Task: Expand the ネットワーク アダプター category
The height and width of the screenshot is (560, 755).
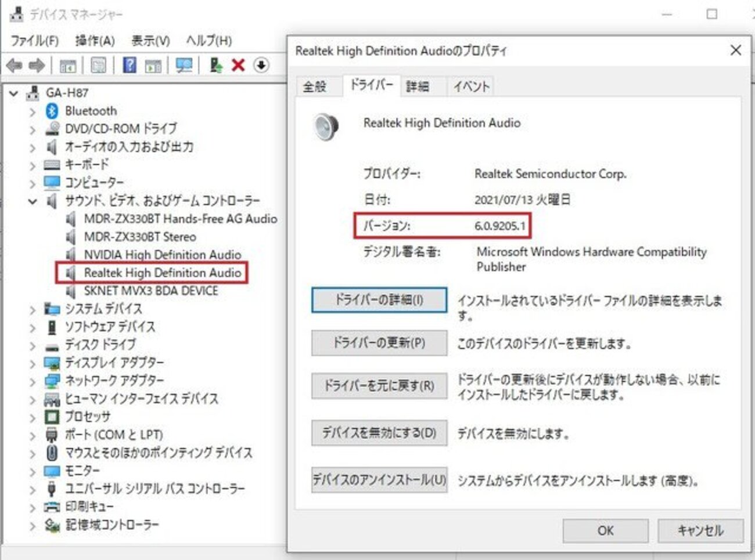Action: (33, 381)
